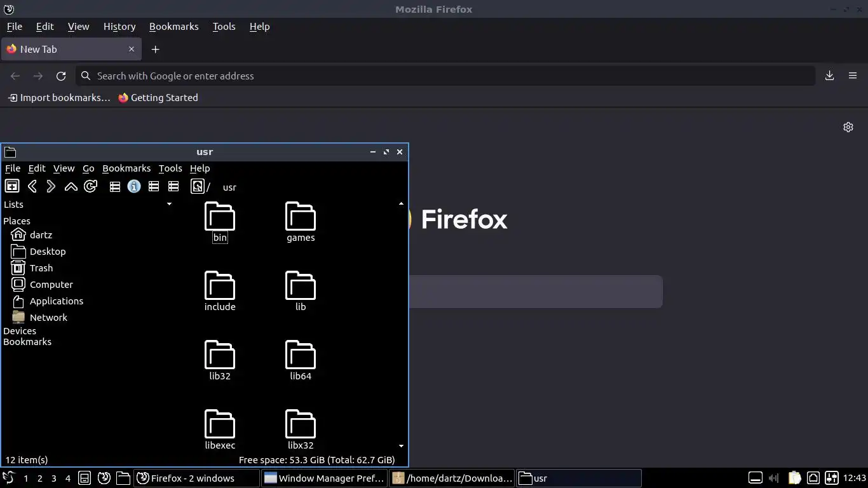The image size is (868, 488).
Task: Go back using file manager's left chevron
Action: tap(32, 186)
